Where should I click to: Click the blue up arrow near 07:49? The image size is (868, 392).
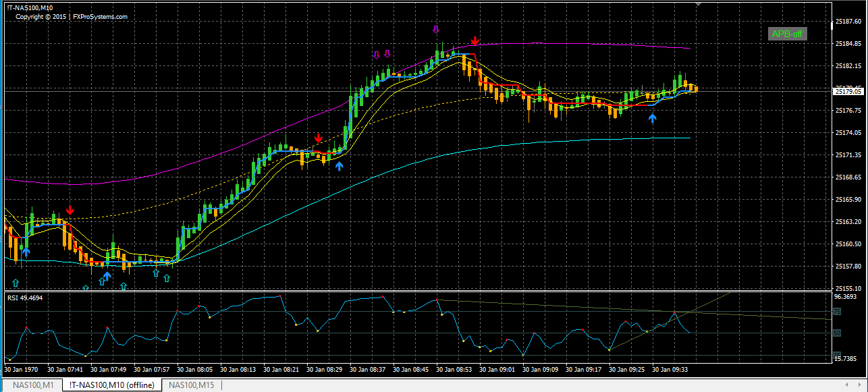click(x=107, y=275)
